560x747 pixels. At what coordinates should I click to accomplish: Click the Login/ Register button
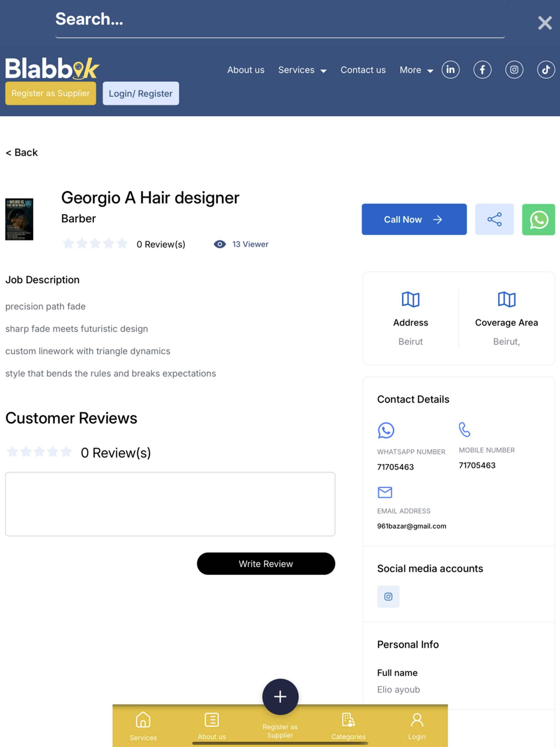[141, 93]
